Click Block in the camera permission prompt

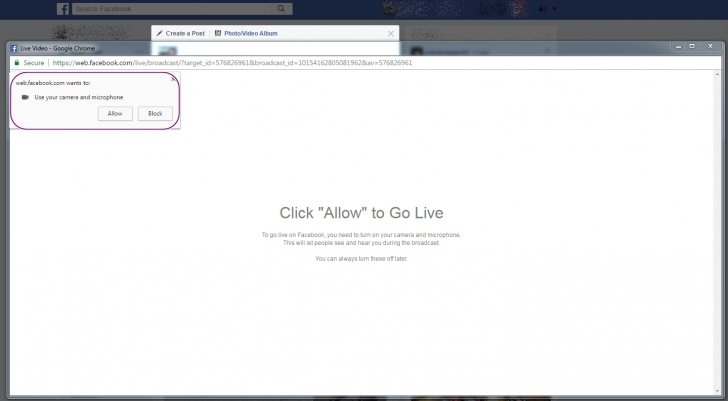tap(155, 114)
